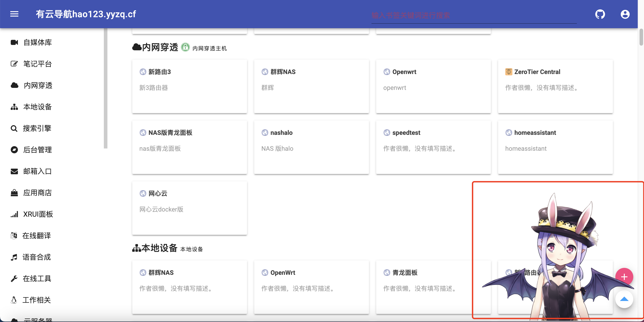Open the nashalo bookmark card
The width and height of the screenshot is (644, 322).
click(x=311, y=147)
